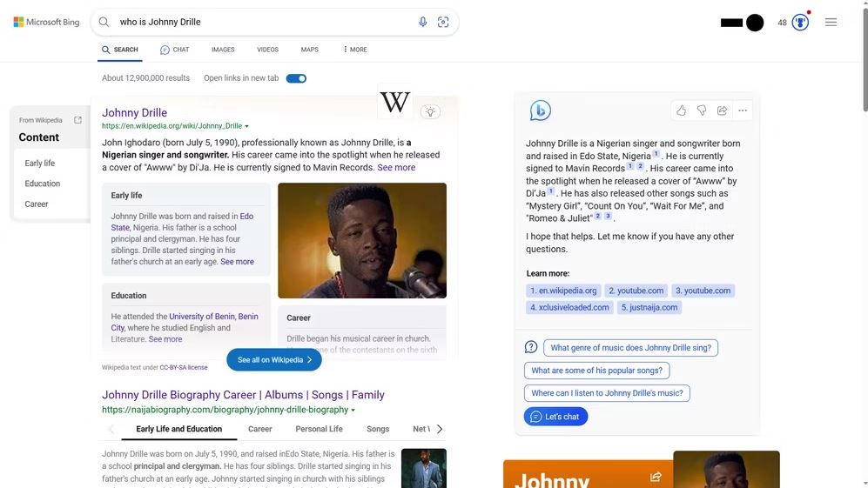Switch to the VIDEOS tab
The image size is (868, 488).
tap(267, 50)
